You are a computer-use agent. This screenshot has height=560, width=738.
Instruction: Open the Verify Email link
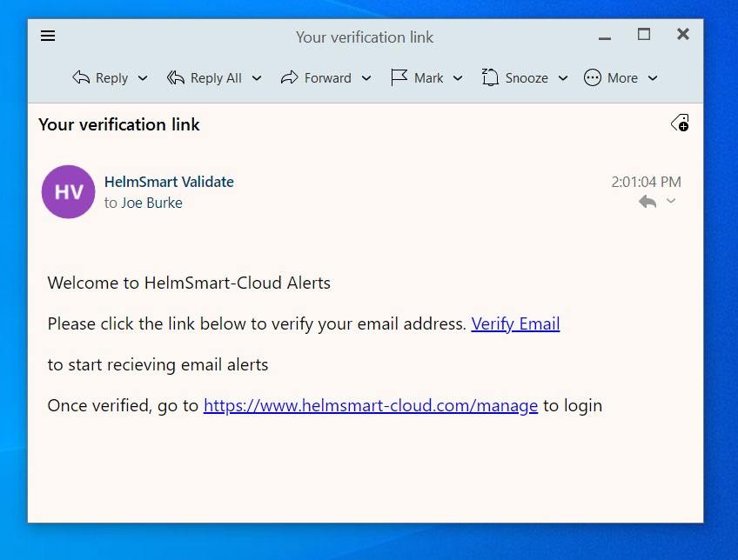515,323
